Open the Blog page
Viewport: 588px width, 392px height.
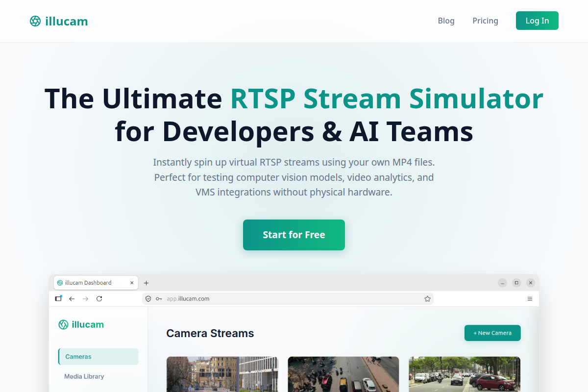click(446, 21)
